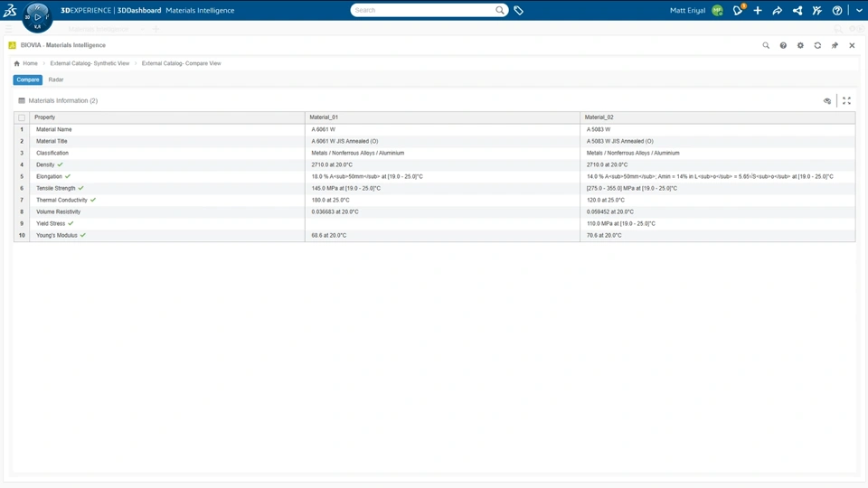The width and height of the screenshot is (868, 488).
Task: Open the 3DS compass play button
Action: click(x=38, y=17)
